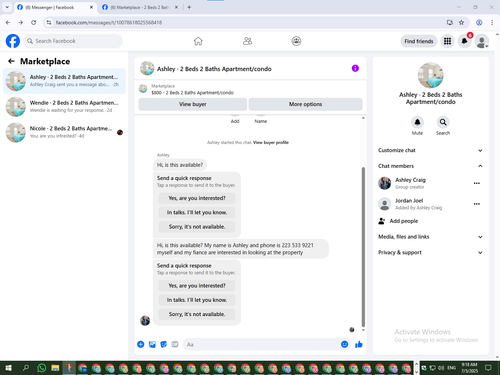Send second 'Sorry, it's not available.' response
500x375 pixels.
pos(197,314)
